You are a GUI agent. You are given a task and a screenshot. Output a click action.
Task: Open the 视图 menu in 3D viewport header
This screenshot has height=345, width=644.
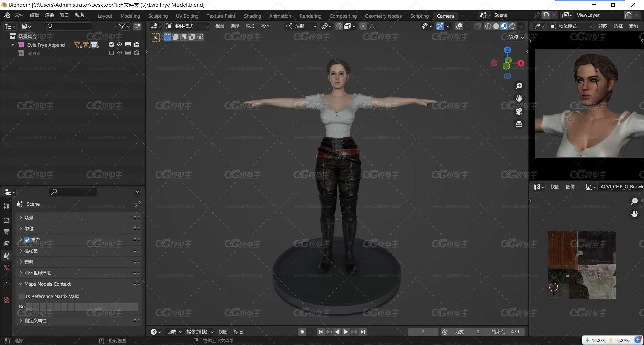pos(220,26)
